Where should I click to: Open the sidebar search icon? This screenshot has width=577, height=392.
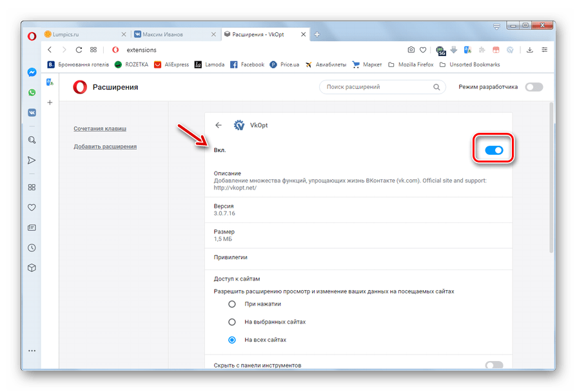click(x=32, y=140)
